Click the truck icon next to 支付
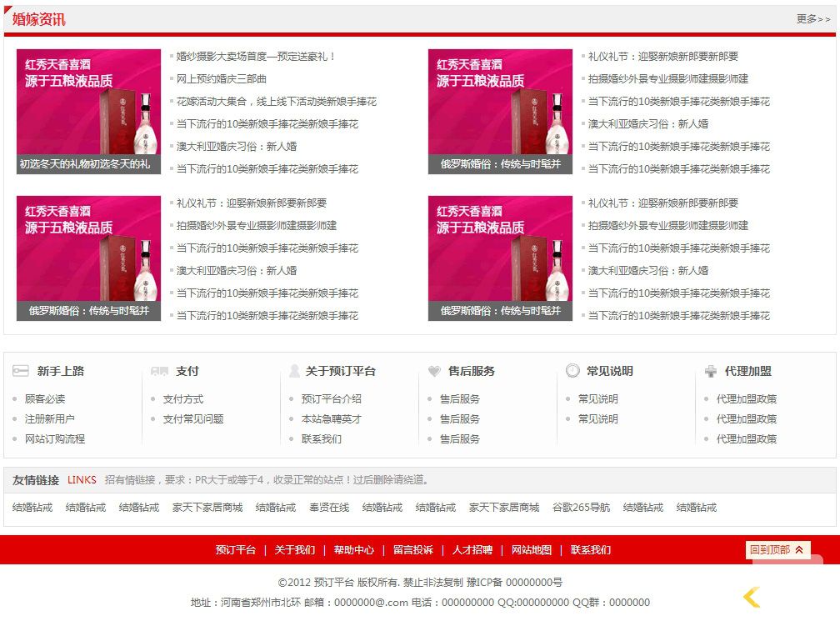 (x=159, y=371)
